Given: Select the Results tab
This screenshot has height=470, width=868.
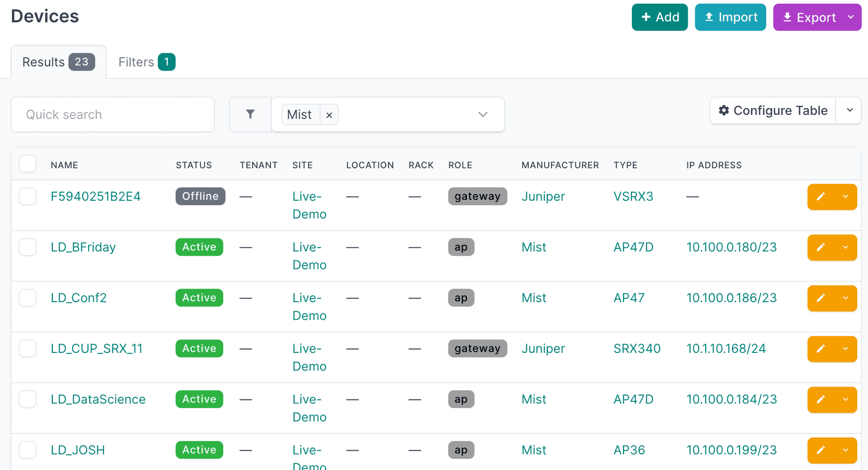Looking at the screenshot, I should pyautogui.click(x=58, y=62).
